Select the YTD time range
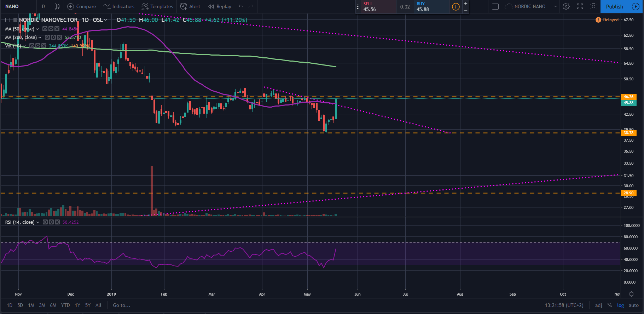 (65, 305)
